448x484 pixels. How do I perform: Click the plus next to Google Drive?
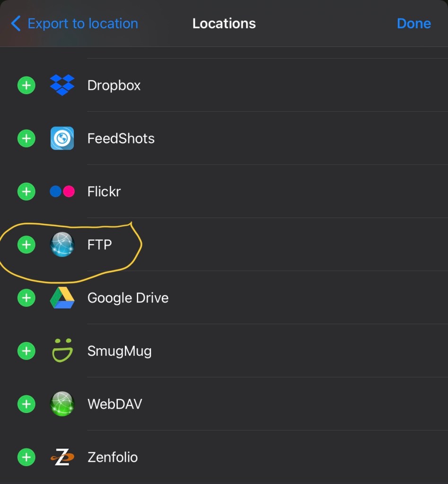coord(26,298)
